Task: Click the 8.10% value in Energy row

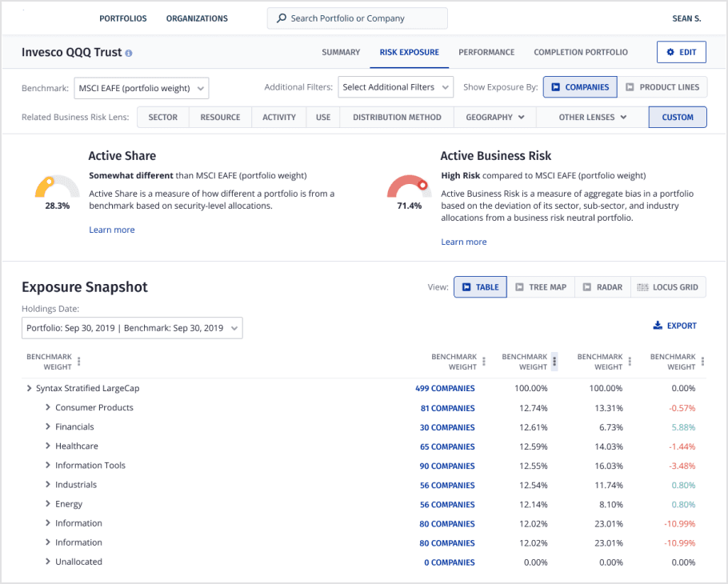Action: 610,504
